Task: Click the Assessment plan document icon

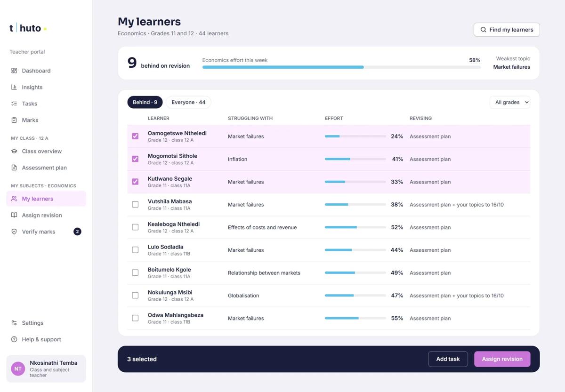Action: coord(14,168)
